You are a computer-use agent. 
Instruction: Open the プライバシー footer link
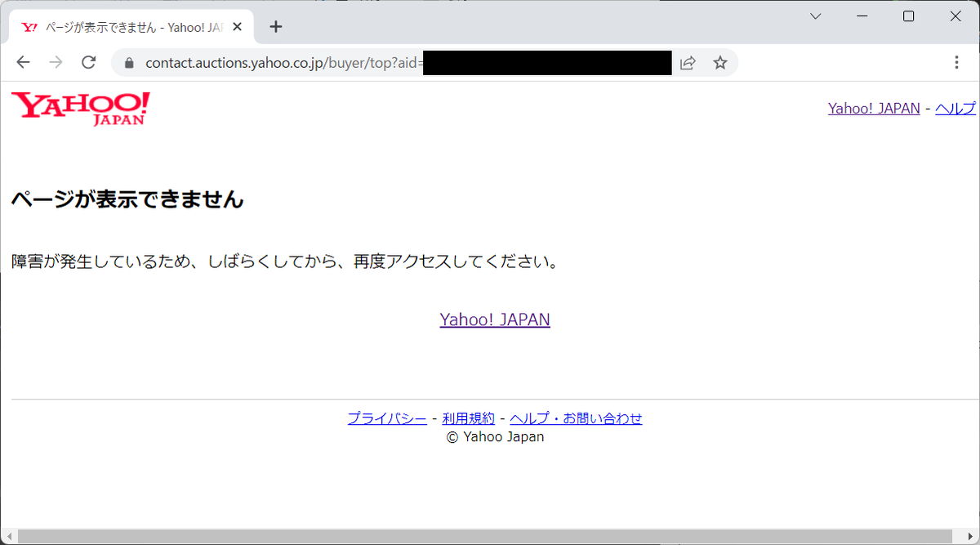[387, 418]
